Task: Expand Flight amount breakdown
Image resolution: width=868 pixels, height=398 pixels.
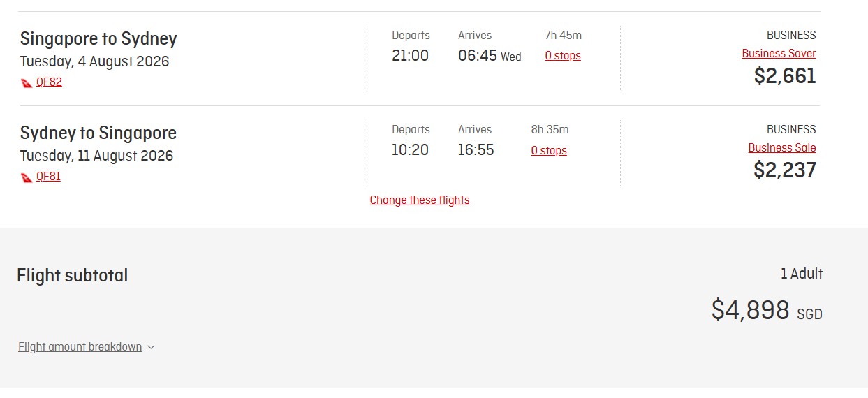Action: 80,347
